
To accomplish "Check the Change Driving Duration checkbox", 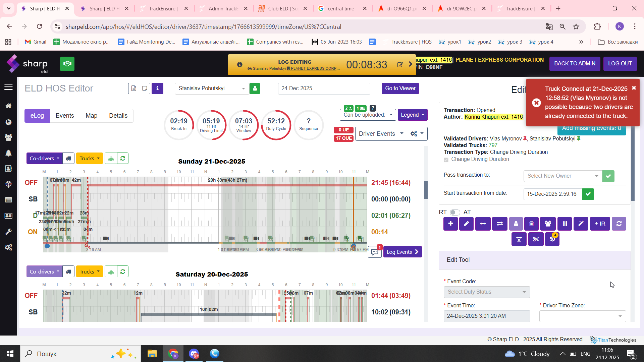I will pyautogui.click(x=446, y=160).
